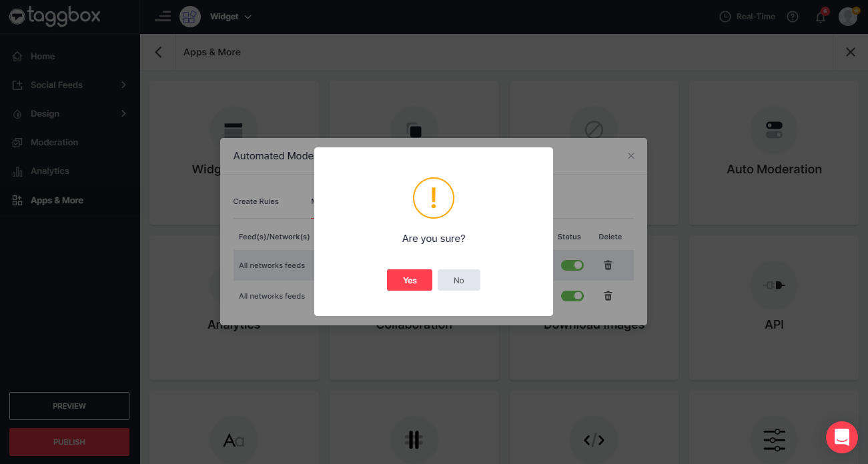Viewport: 868px width, 464px height.
Task: Open the notifications bell
Action: click(821, 17)
